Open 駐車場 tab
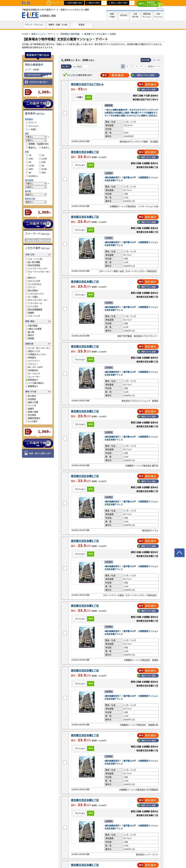The width and height of the screenshot is (186, 868). pyautogui.click(x=81, y=25)
